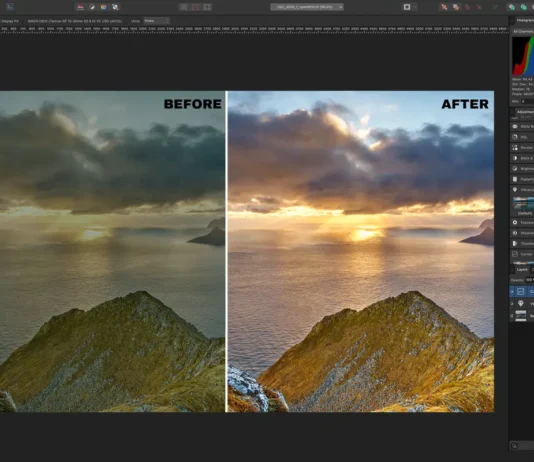The height and width of the screenshot is (462, 534).
Task: Add an Exposure adjustment
Action: point(522,222)
